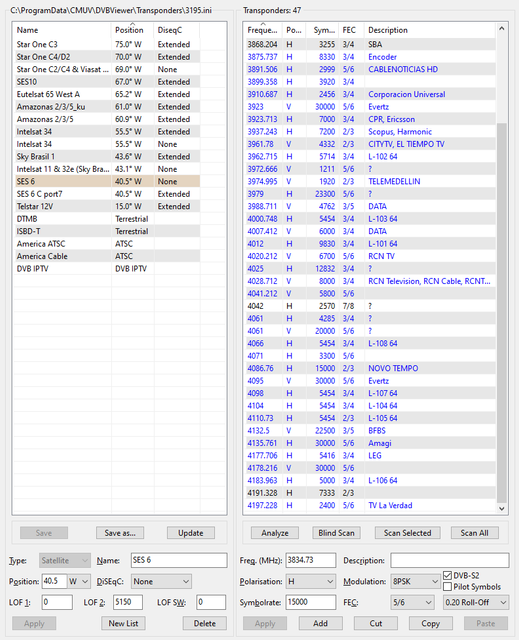This screenshot has height=640, width=519.
Task: Click the Cut button
Action: tap(376, 623)
